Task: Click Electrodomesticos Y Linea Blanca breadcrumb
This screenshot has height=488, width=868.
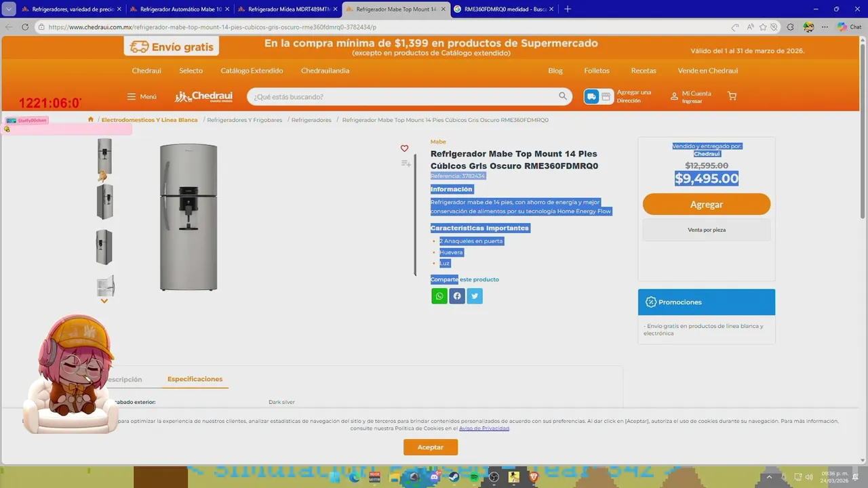Action: [x=150, y=120]
